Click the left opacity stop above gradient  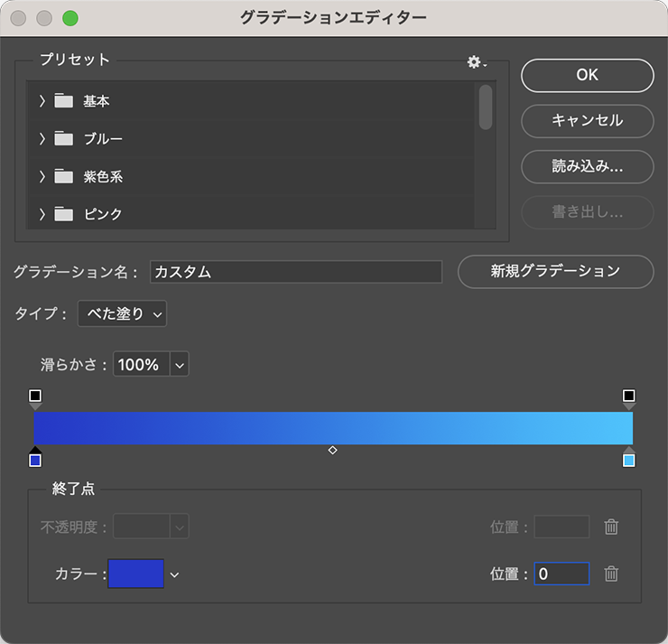pos(35,397)
